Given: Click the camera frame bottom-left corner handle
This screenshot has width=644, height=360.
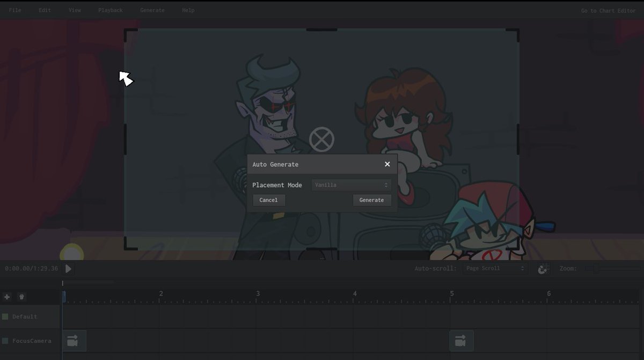Looking at the screenshot, I should pos(130,244).
